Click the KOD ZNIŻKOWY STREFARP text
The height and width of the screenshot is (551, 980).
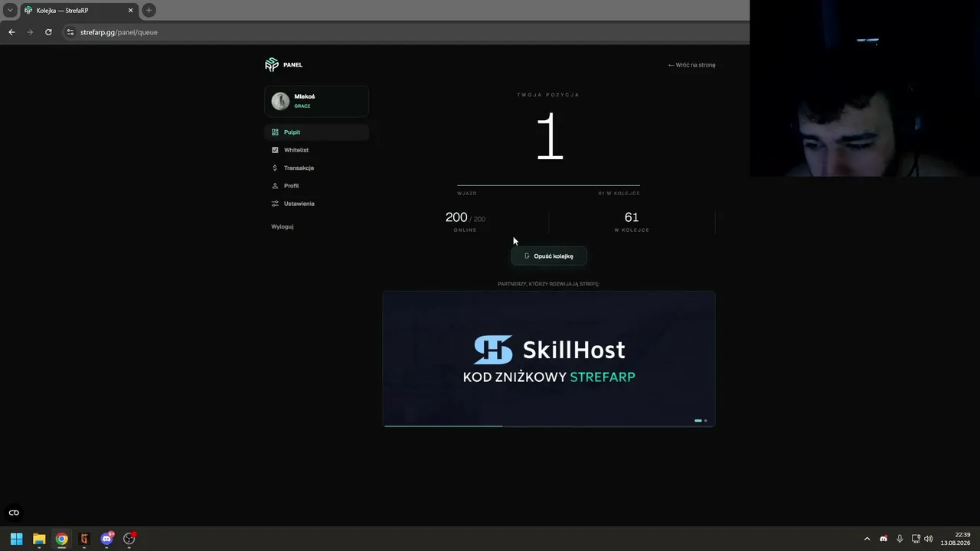(549, 377)
